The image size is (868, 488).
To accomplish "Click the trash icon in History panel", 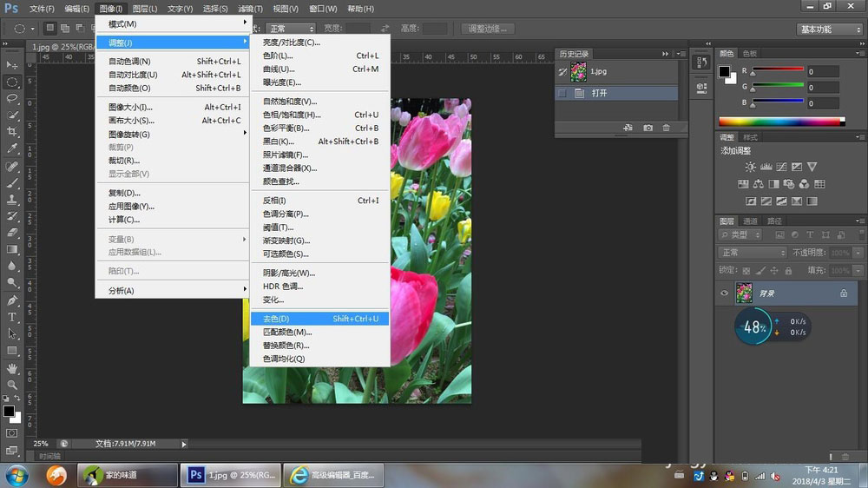I will click(x=667, y=128).
